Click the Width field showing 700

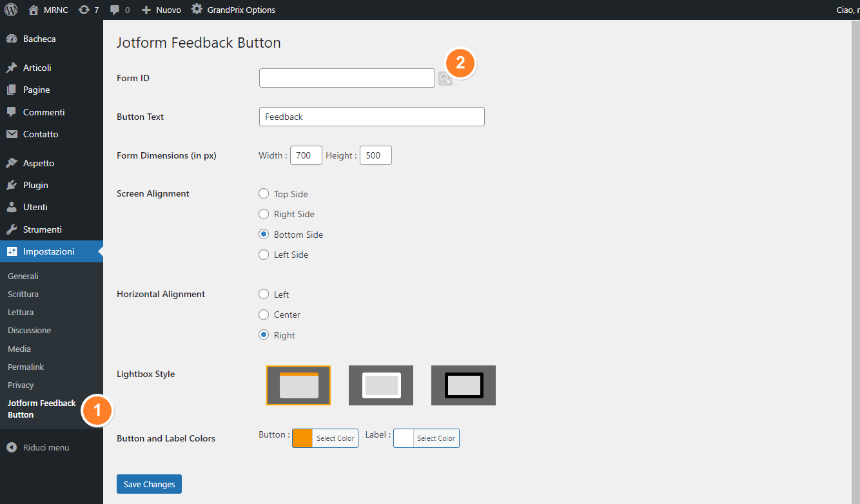pos(306,155)
